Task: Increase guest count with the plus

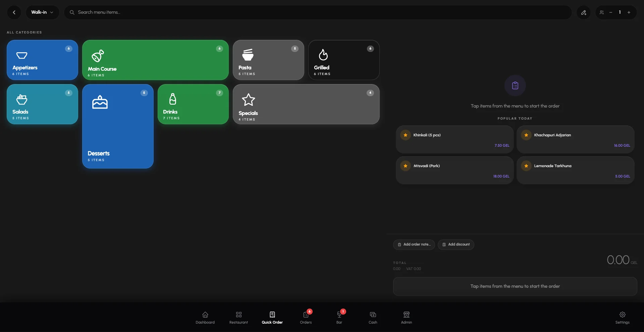Action: 629,12
